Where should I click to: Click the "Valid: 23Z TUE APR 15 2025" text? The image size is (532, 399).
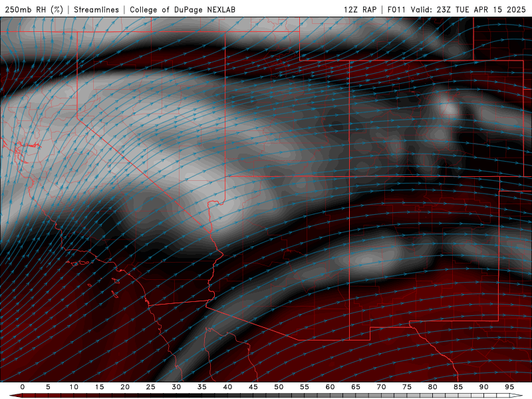point(468,9)
